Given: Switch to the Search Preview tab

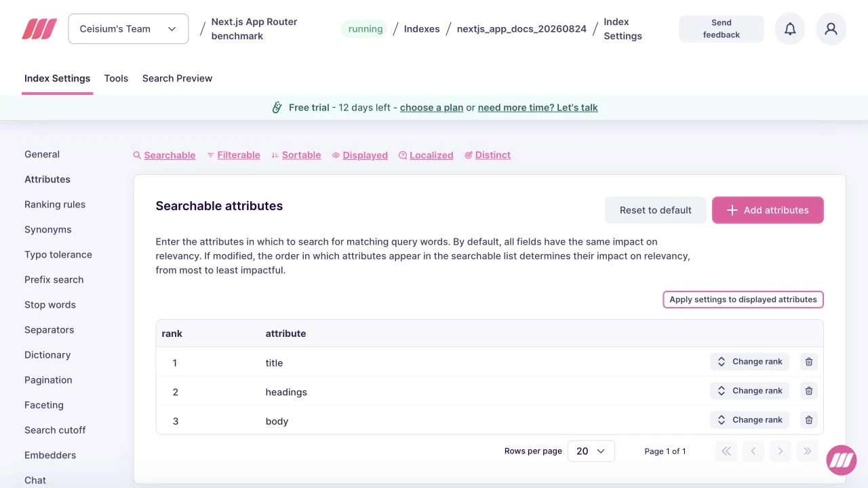Looking at the screenshot, I should (x=177, y=79).
